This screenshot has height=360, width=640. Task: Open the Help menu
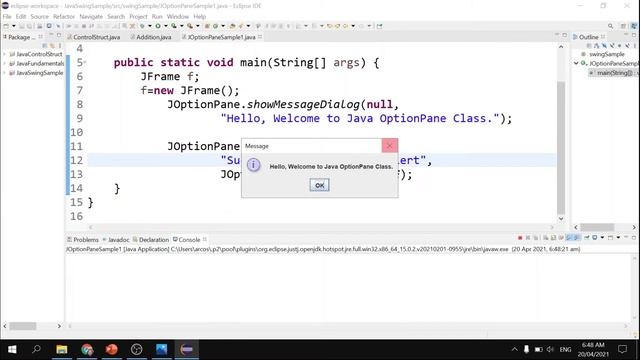(199, 17)
